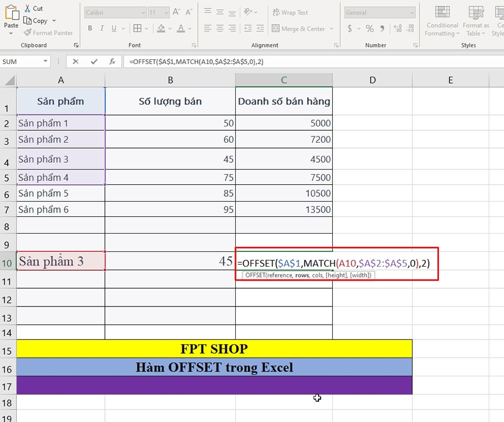The image size is (504, 422).
Task: Click the Name Box showing SUM
Action: pyautogui.click(x=21, y=61)
